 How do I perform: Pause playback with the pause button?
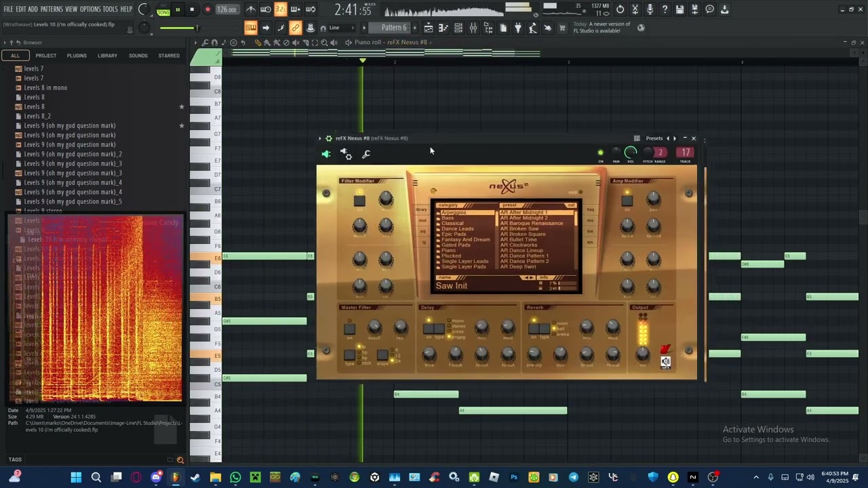[x=178, y=9]
